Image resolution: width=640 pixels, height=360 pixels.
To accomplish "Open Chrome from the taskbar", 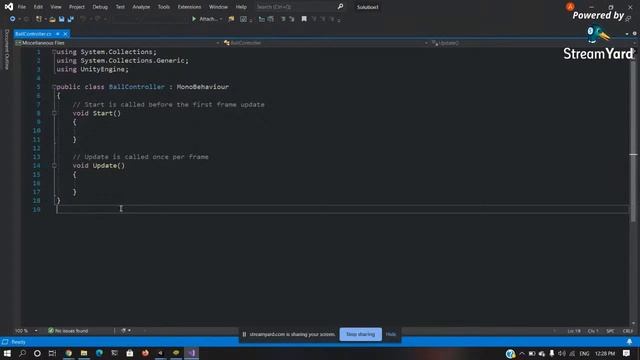I will point(69,353).
